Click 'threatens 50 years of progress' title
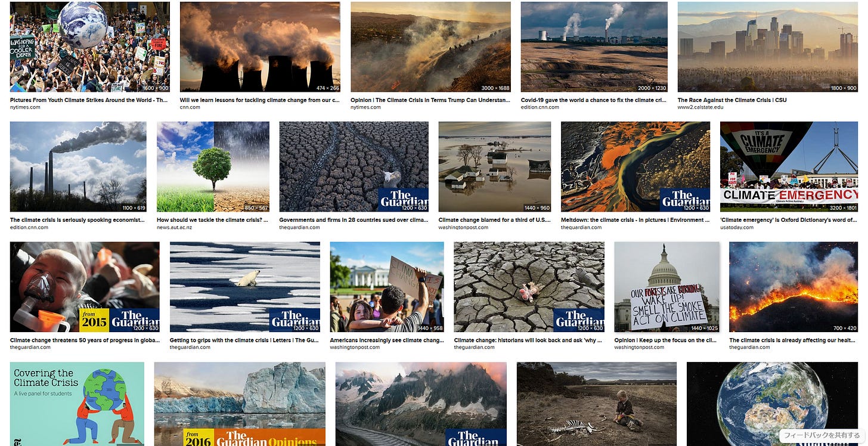The height and width of the screenshot is (446, 868). coord(85,340)
